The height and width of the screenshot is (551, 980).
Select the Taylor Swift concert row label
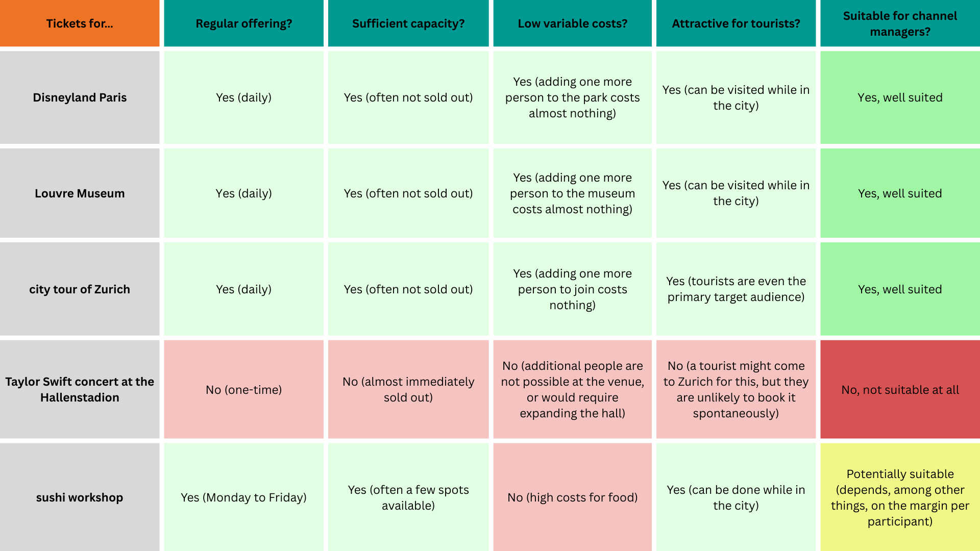click(80, 389)
